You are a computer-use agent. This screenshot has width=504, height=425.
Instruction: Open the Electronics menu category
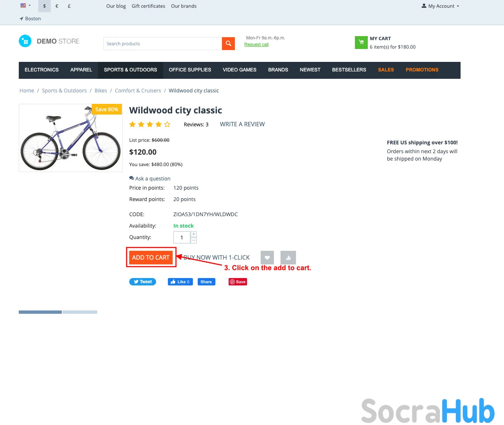tap(42, 70)
